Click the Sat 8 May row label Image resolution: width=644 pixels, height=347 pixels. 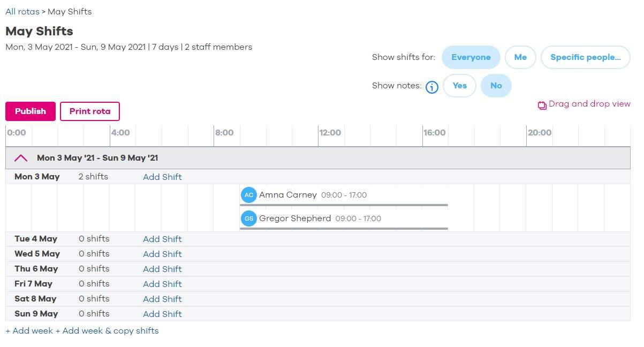coord(35,299)
